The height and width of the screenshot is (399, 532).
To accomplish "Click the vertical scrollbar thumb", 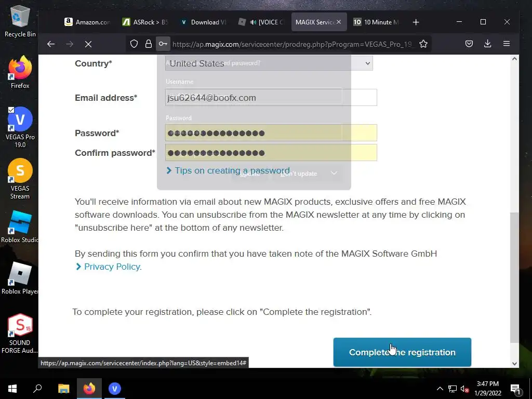I will pos(514,277).
